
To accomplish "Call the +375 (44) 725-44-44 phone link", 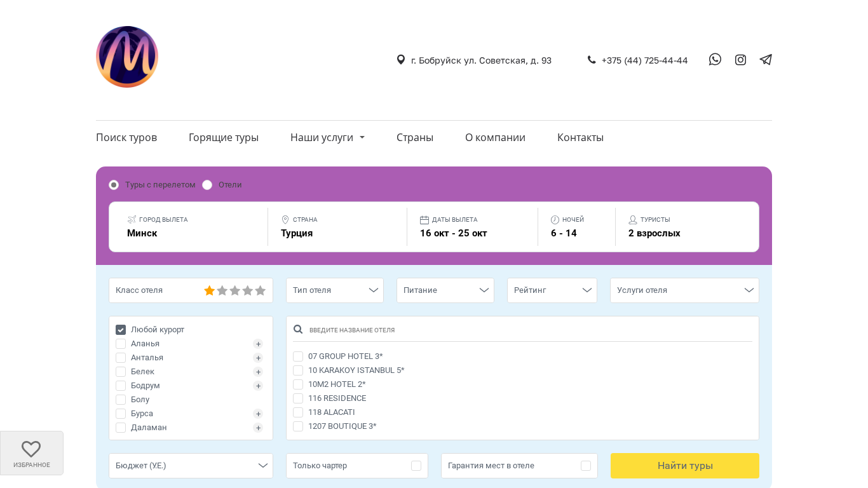I will coord(644,60).
